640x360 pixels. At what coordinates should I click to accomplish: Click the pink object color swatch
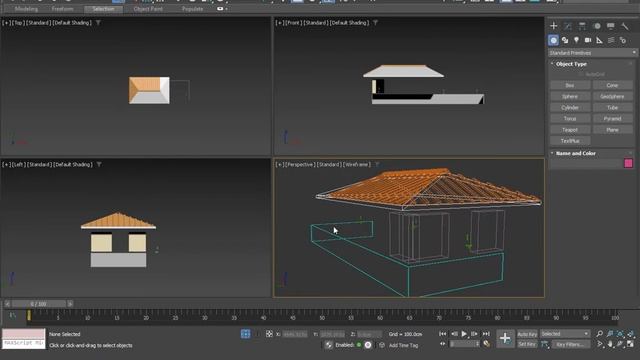(628, 163)
